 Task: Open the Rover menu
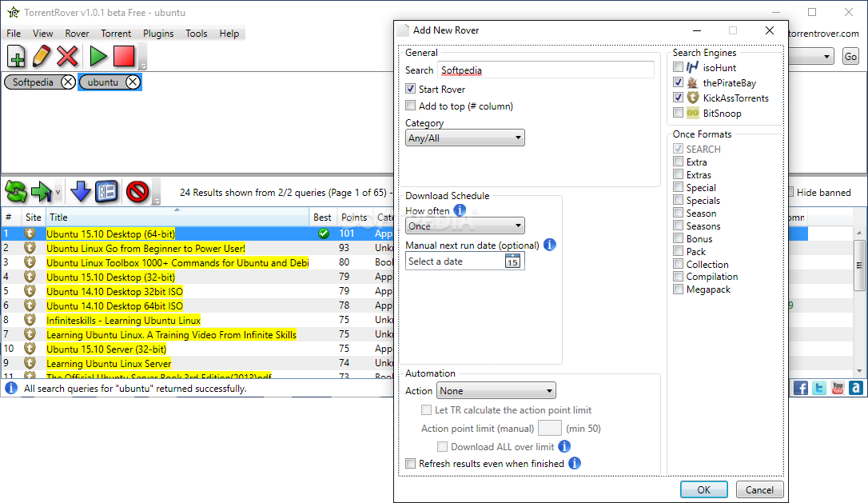[77, 34]
